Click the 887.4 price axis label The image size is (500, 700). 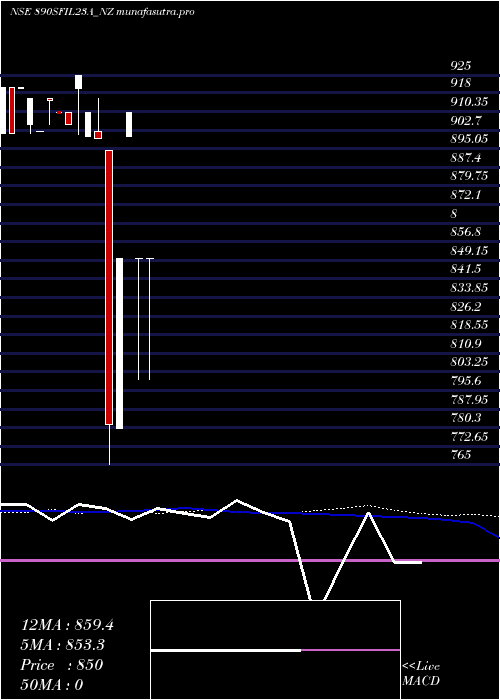(466, 158)
